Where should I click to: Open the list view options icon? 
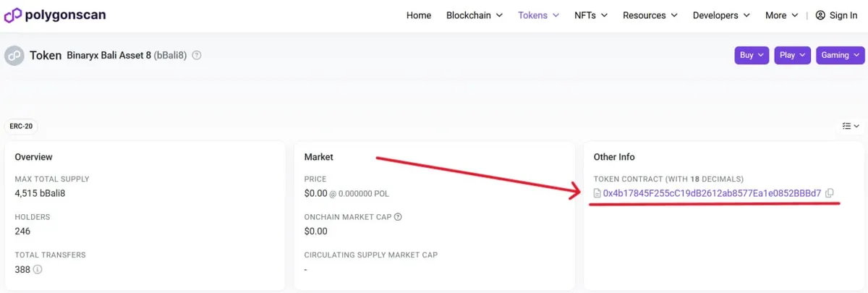[x=850, y=126]
